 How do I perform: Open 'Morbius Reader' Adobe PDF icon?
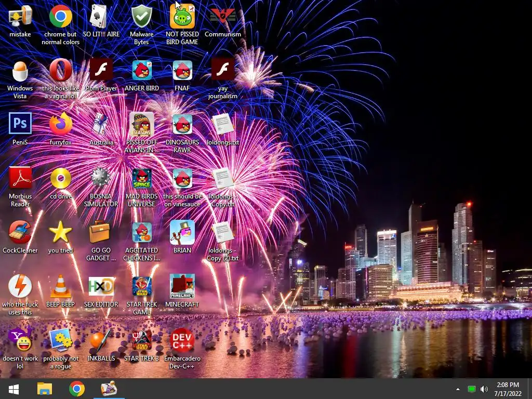20,178
